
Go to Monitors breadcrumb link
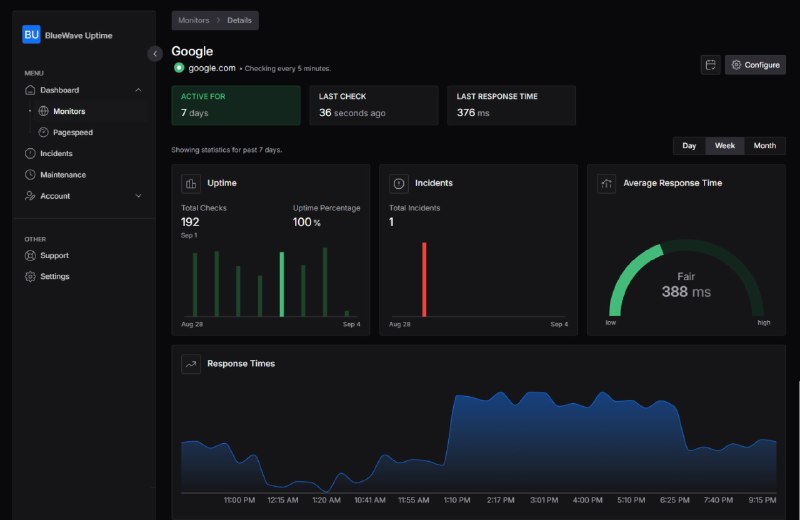(194, 20)
